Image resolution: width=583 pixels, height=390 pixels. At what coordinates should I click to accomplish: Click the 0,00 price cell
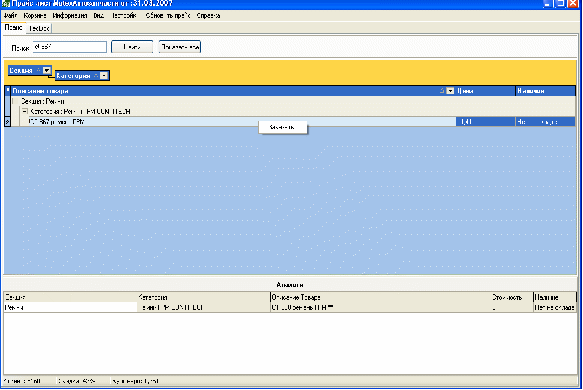(x=485, y=122)
